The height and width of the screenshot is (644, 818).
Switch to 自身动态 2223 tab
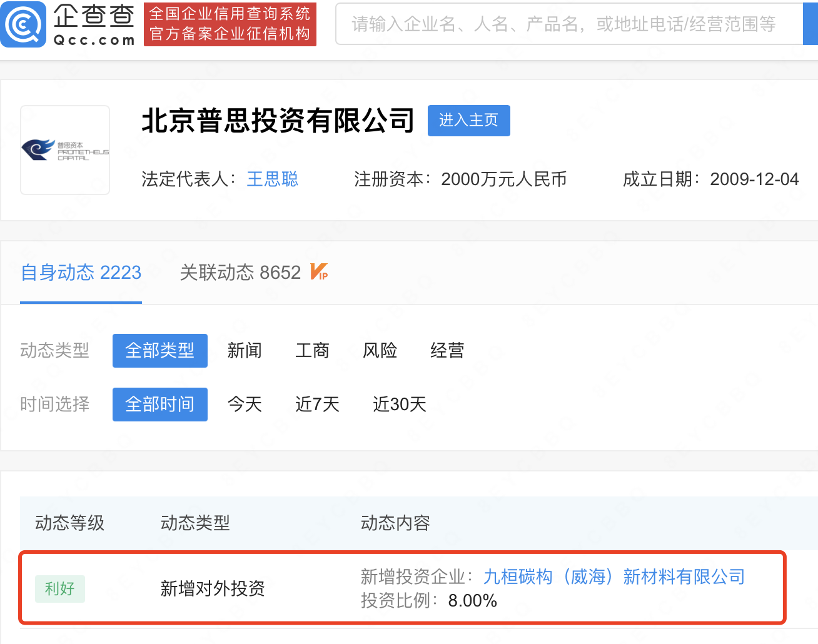pos(81,273)
